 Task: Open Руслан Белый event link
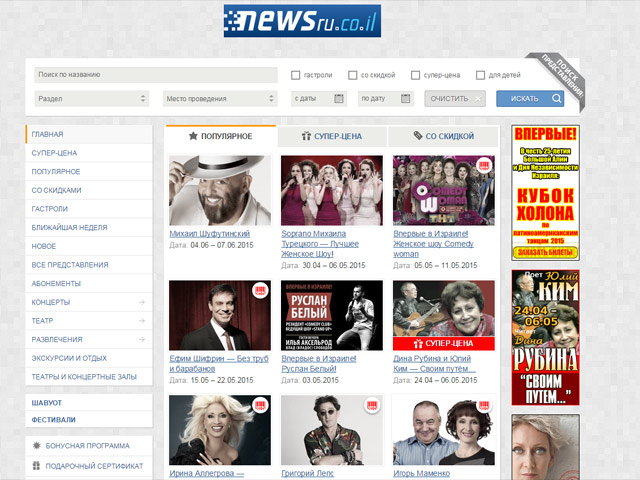click(319, 364)
